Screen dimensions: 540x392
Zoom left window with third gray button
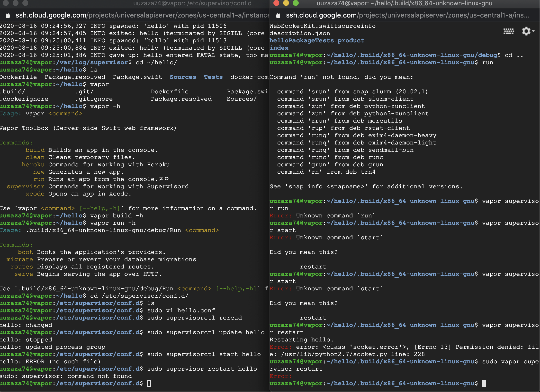click(x=25, y=3)
